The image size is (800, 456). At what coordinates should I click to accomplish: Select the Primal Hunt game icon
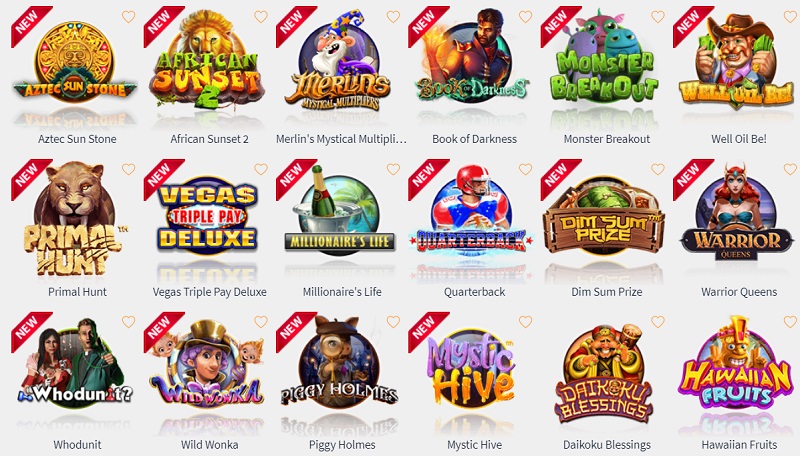tap(74, 219)
